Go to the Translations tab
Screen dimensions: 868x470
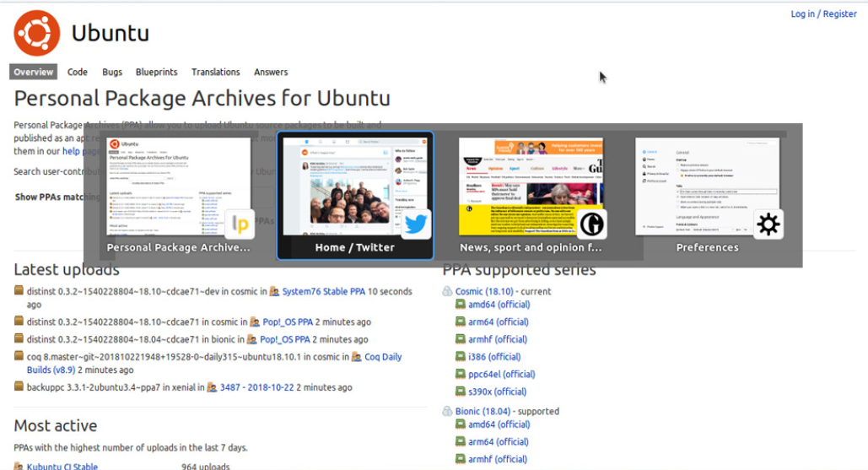click(x=215, y=73)
